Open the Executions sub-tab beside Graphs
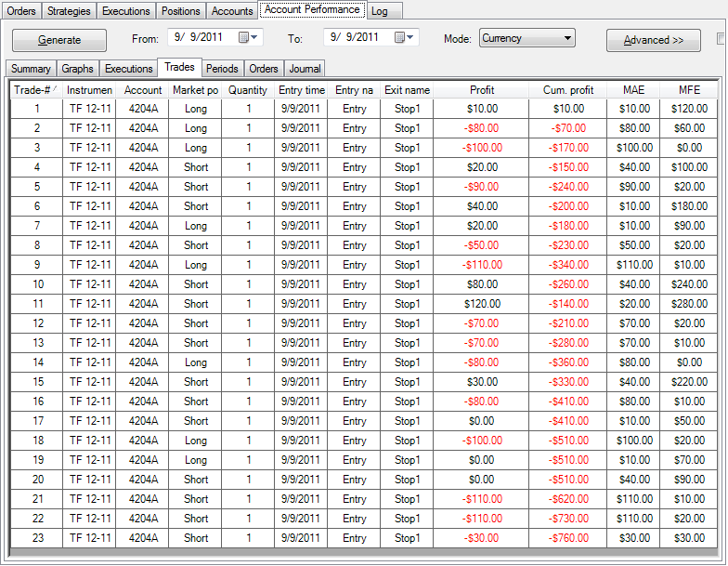This screenshot has height=566, width=728. (128, 69)
